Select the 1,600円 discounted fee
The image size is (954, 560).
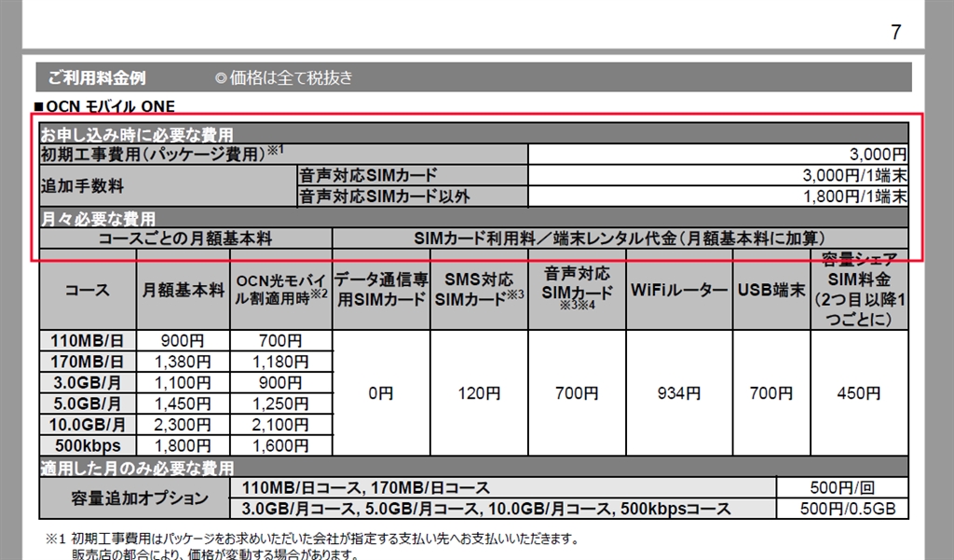click(280, 445)
